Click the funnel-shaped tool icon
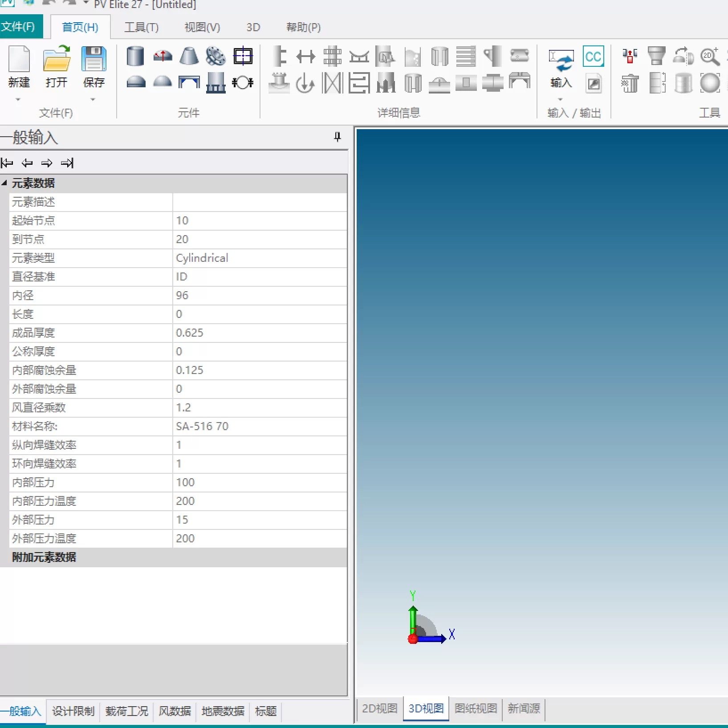 [x=657, y=56]
